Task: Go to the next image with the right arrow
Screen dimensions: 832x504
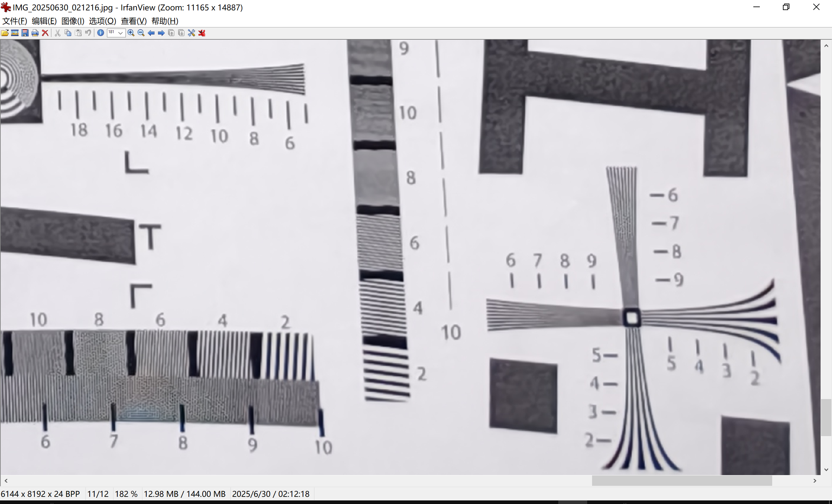Action: click(x=161, y=33)
